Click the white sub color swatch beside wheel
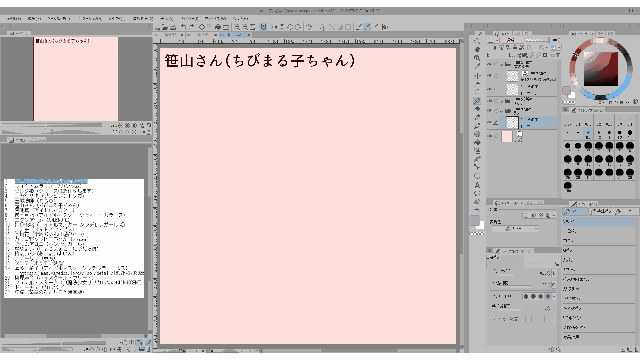 tap(572, 96)
